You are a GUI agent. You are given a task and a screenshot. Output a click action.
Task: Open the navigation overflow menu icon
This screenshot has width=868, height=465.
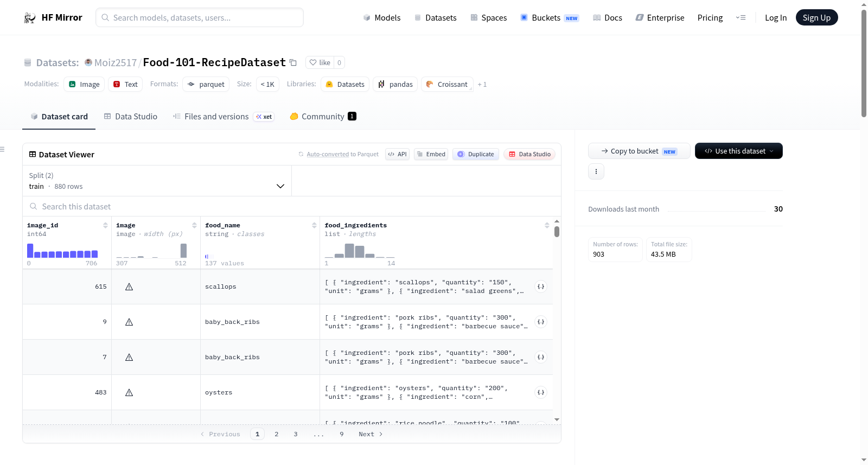[741, 17]
